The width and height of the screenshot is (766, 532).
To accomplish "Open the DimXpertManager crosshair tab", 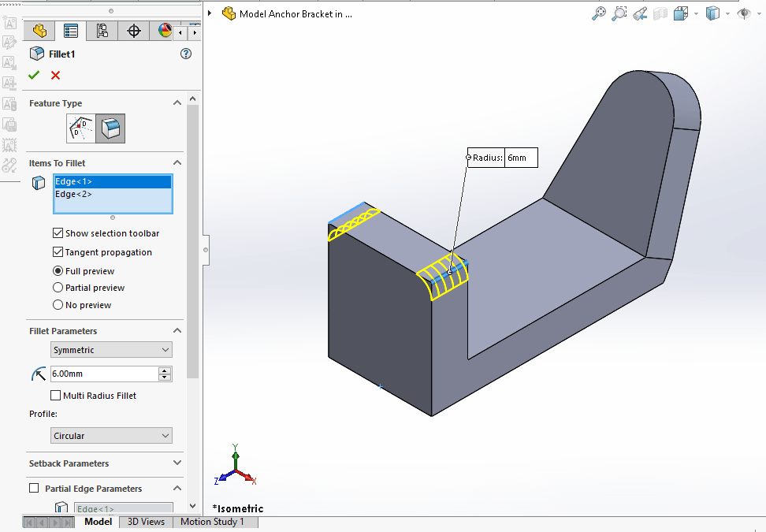I will click(x=133, y=30).
